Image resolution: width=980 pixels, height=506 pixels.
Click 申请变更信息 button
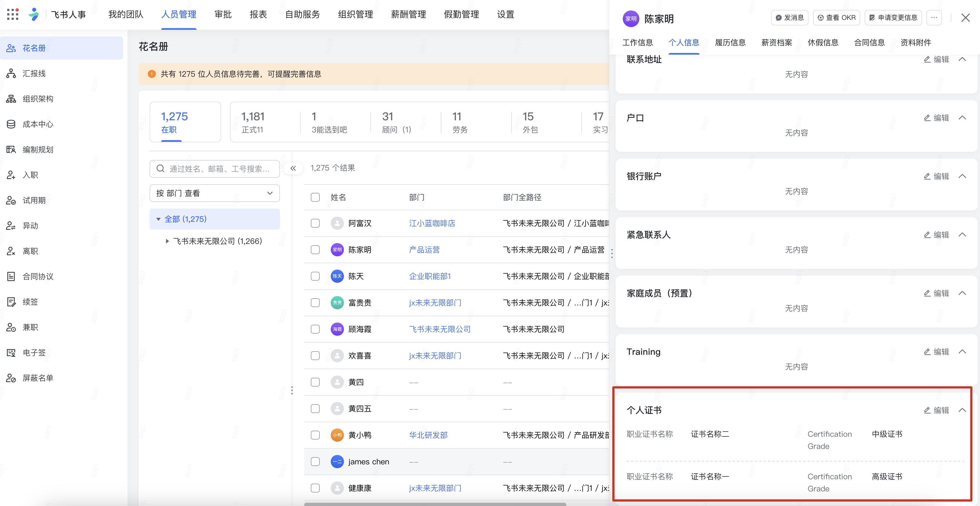(893, 17)
